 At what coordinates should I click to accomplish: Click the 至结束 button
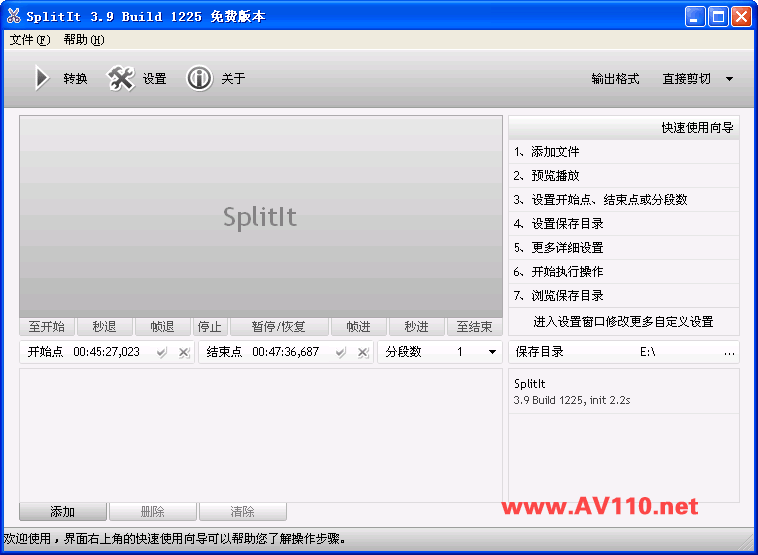click(x=475, y=327)
